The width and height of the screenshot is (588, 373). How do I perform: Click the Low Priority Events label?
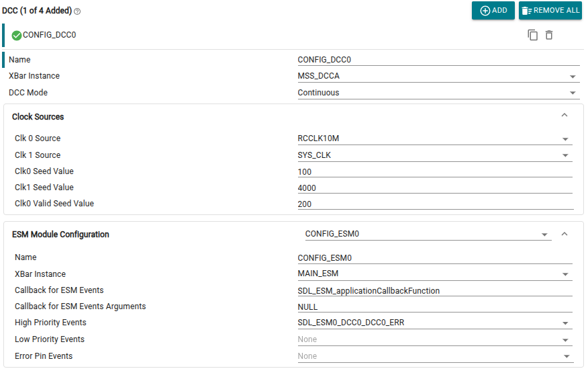click(x=50, y=339)
